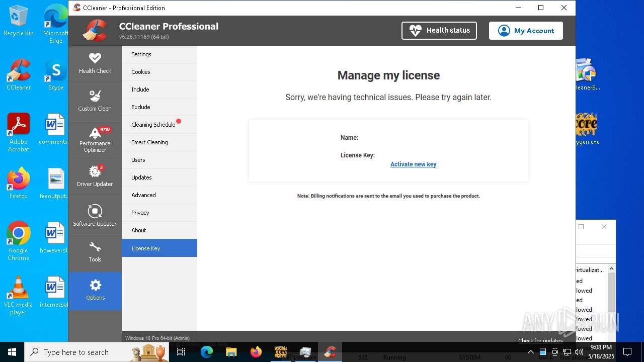Open CCleaner desktop shortcut

pyautogui.click(x=19, y=75)
